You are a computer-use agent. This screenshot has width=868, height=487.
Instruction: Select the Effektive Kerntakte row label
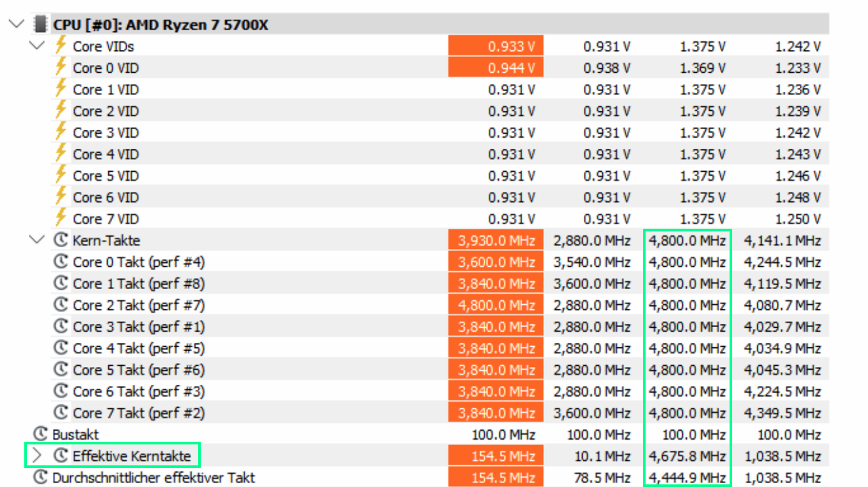point(132,456)
